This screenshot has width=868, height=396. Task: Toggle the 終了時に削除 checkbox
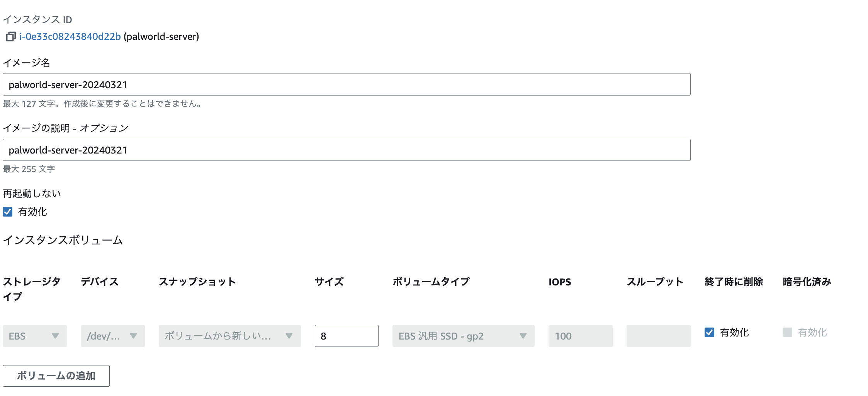pos(709,333)
